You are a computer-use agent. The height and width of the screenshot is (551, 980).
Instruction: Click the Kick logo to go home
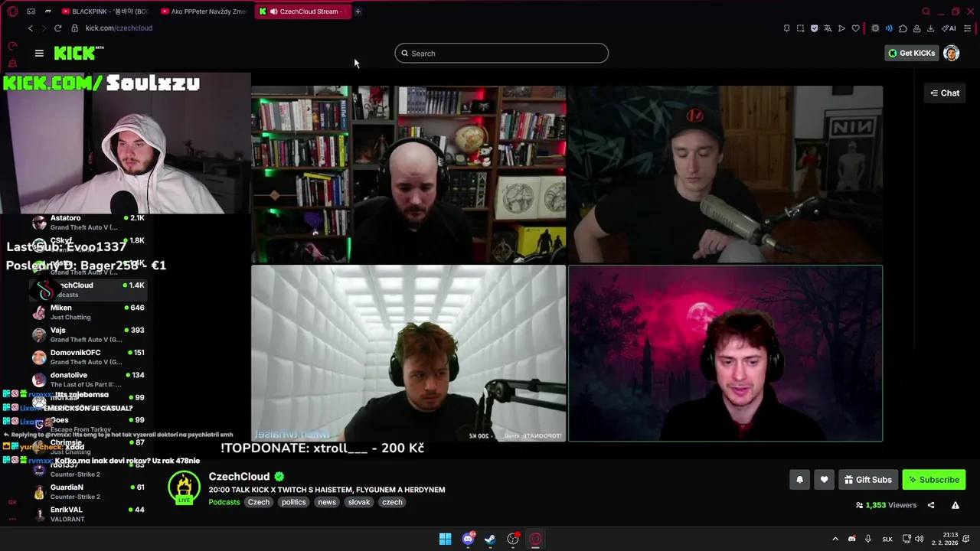click(79, 53)
